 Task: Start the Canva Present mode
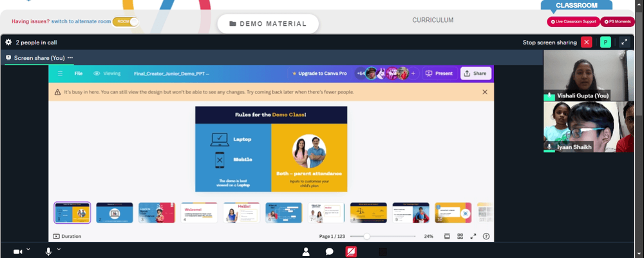(x=439, y=74)
